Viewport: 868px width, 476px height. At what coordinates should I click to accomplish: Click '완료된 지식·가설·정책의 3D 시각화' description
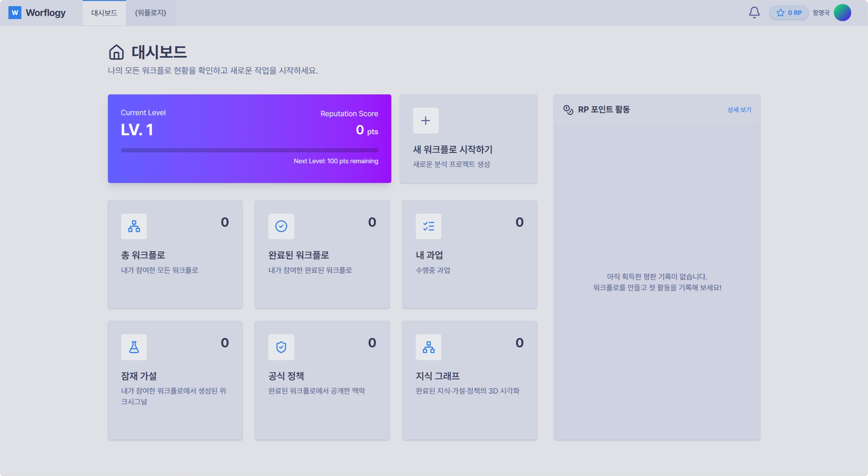[x=467, y=391]
